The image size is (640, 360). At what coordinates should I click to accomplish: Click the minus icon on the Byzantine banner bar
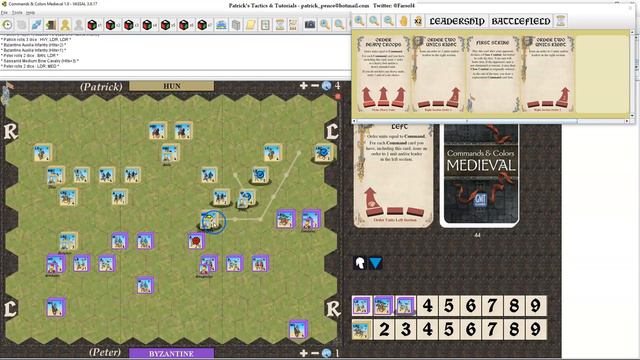[315, 353]
